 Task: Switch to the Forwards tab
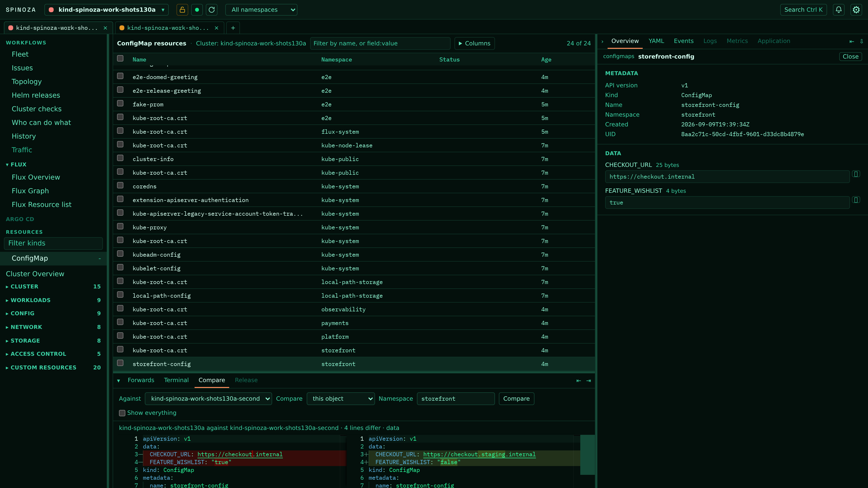pos(141,380)
